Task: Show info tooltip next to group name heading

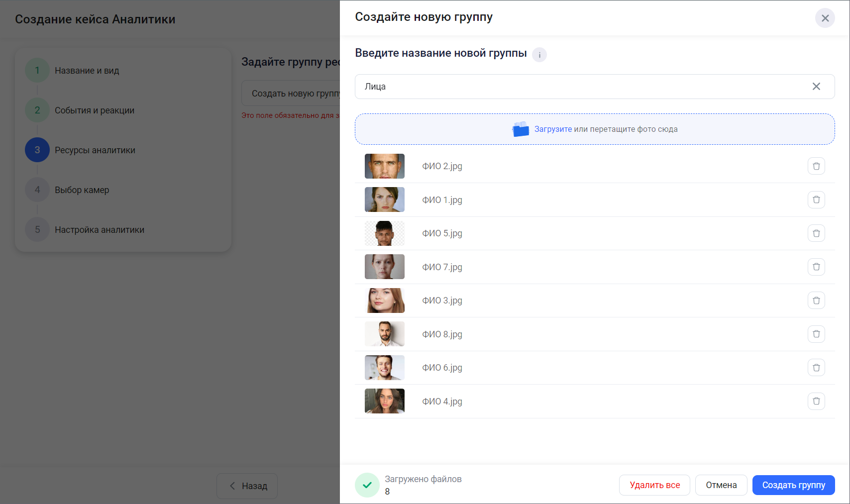Action: pyautogui.click(x=539, y=55)
